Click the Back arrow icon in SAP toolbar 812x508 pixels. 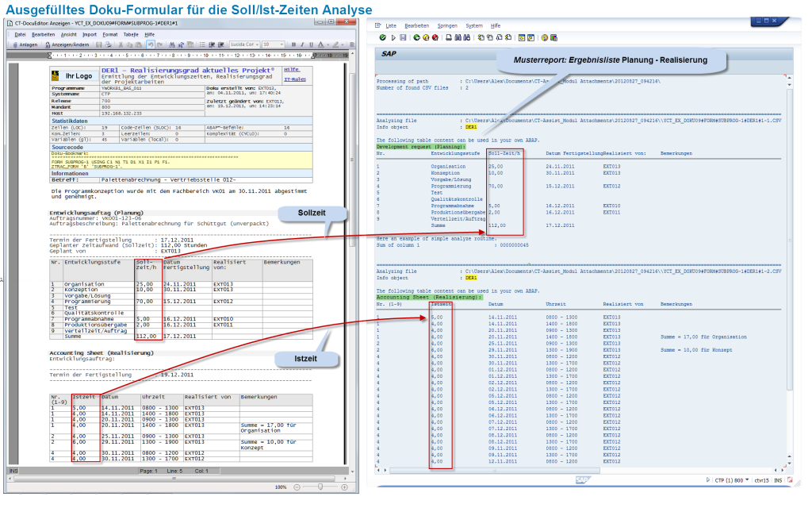(x=416, y=37)
